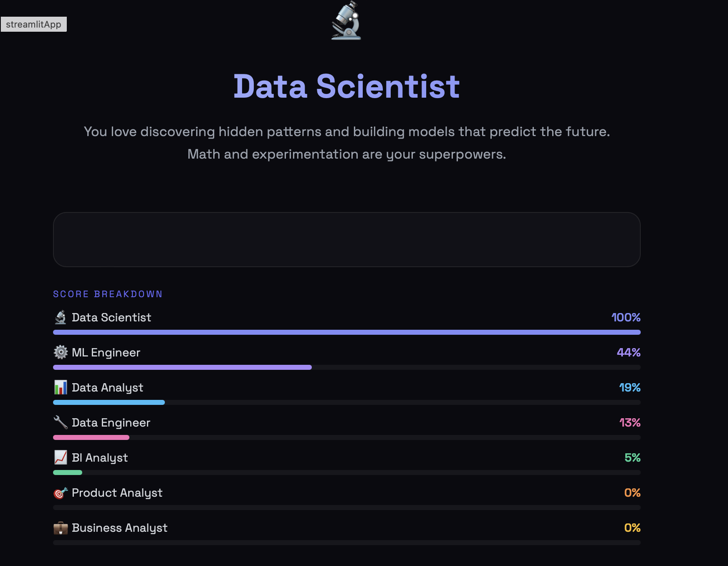Click the bar chart icon beside Data Analyst

click(61, 387)
